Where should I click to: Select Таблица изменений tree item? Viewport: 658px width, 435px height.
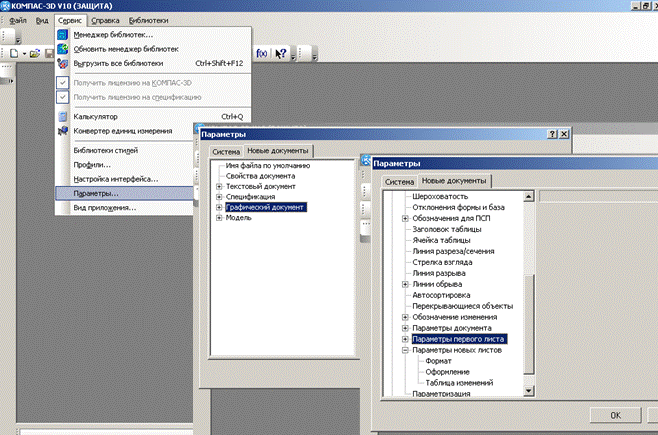[x=459, y=383]
